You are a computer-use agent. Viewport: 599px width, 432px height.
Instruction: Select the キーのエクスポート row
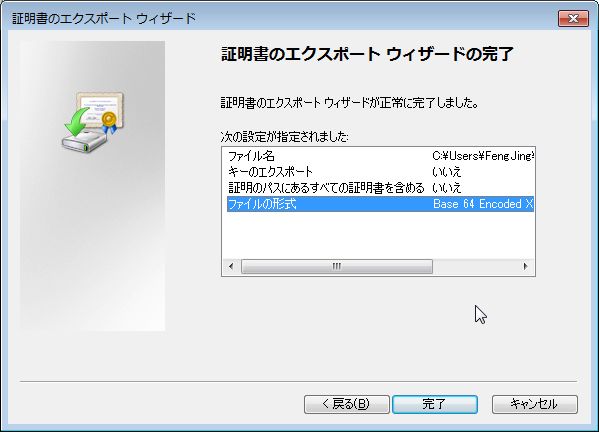tap(380, 172)
